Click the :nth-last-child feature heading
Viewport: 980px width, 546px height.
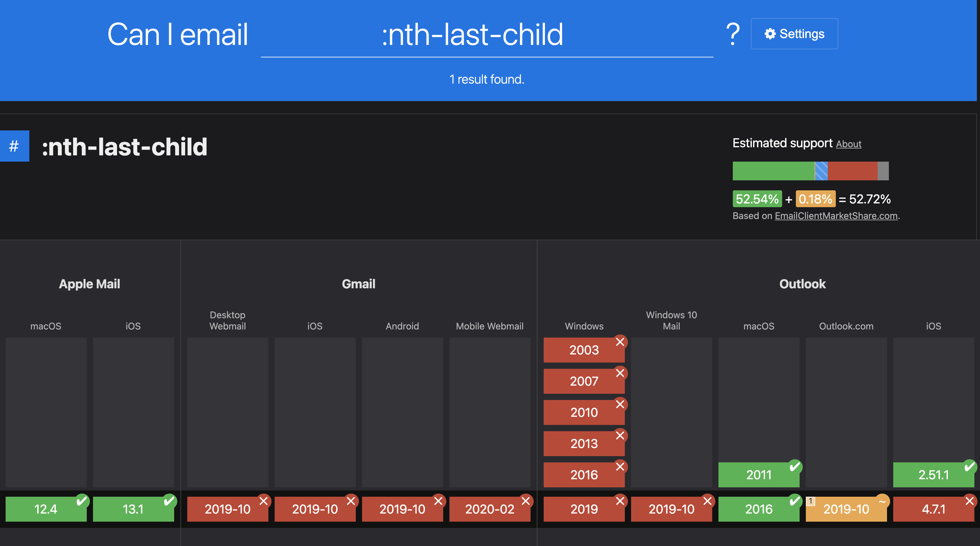(125, 147)
